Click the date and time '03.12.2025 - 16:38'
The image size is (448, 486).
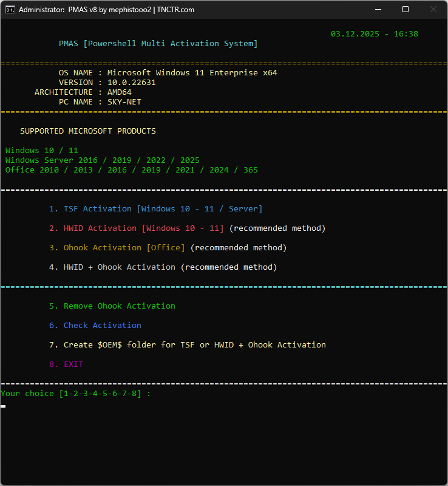(375, 34)
